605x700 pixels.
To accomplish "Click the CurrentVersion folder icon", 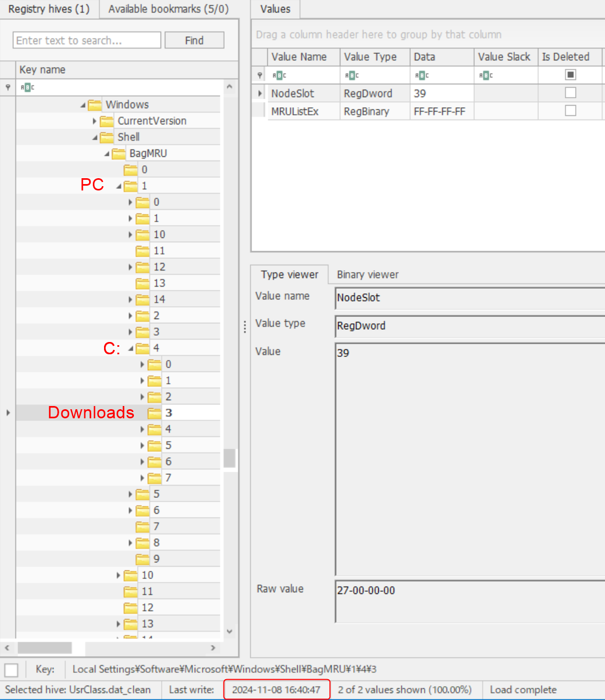I will point(107,121).
